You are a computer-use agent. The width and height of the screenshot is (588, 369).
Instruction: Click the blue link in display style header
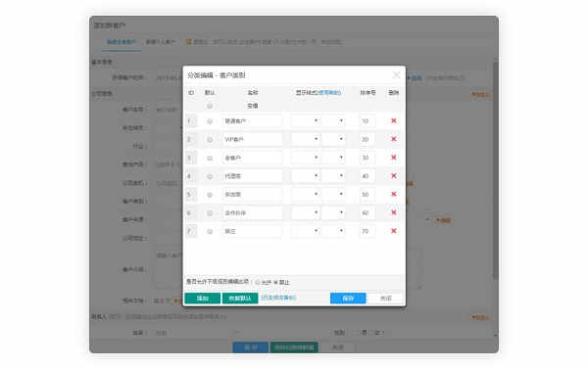(x=329, y=93)
